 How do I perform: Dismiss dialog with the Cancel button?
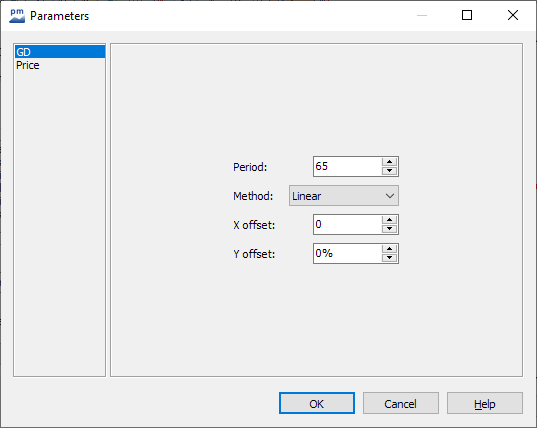tap(401, 403)
